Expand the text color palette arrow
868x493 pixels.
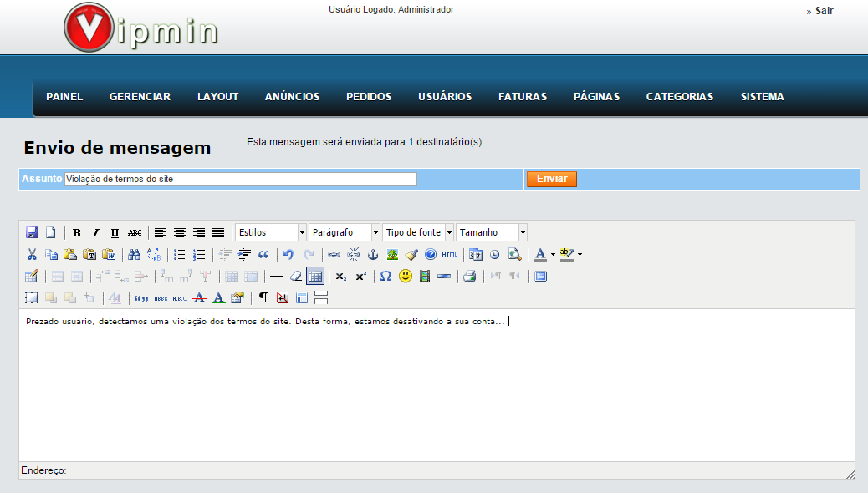coord(553,255)
